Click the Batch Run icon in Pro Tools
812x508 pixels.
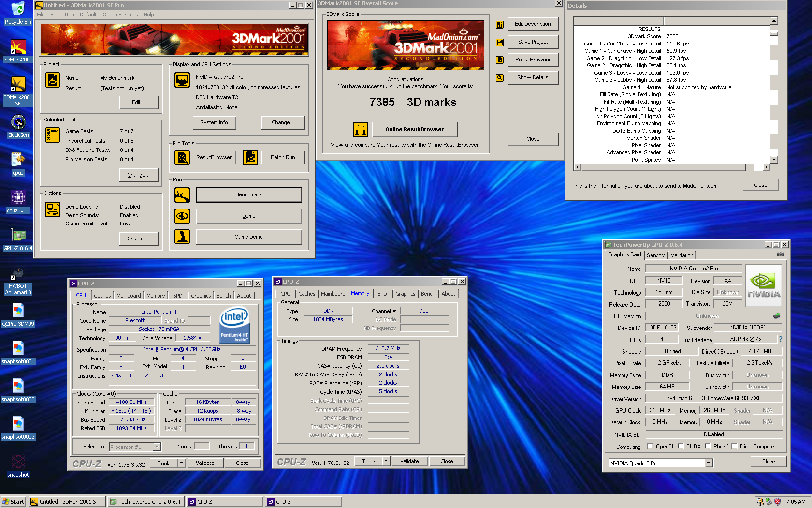(x=250, y=157)
